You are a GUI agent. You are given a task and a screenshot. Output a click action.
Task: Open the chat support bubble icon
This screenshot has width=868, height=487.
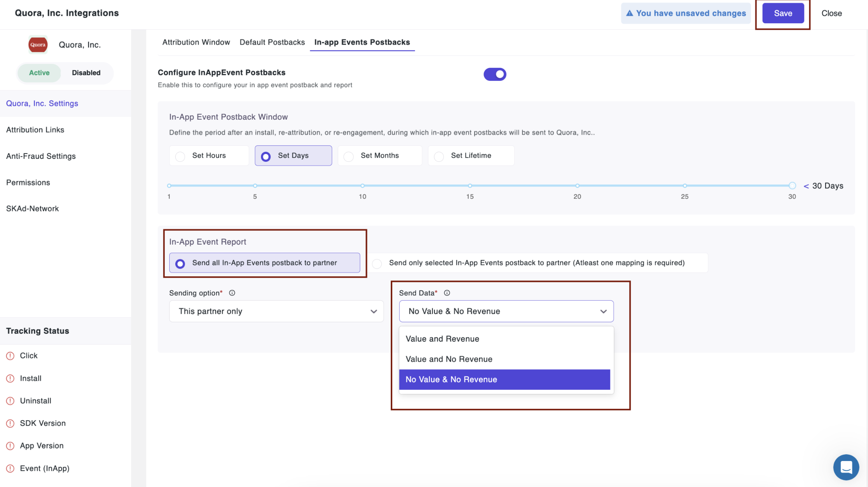tap(846, 467)
